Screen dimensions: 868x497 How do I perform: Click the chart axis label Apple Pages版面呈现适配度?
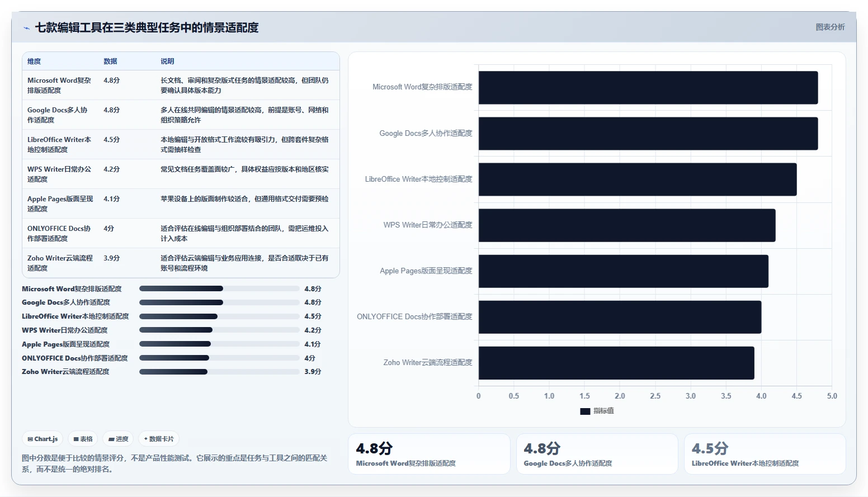[426, 271]
